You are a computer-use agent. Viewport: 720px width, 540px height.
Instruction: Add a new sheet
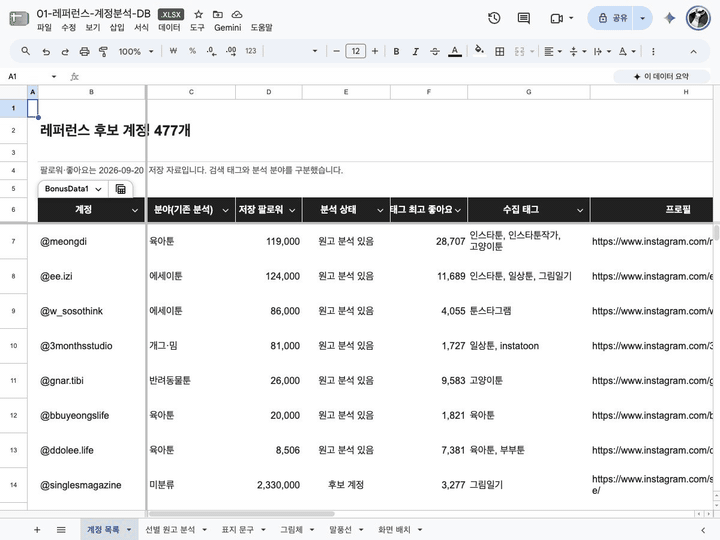[x=37, y=529]
